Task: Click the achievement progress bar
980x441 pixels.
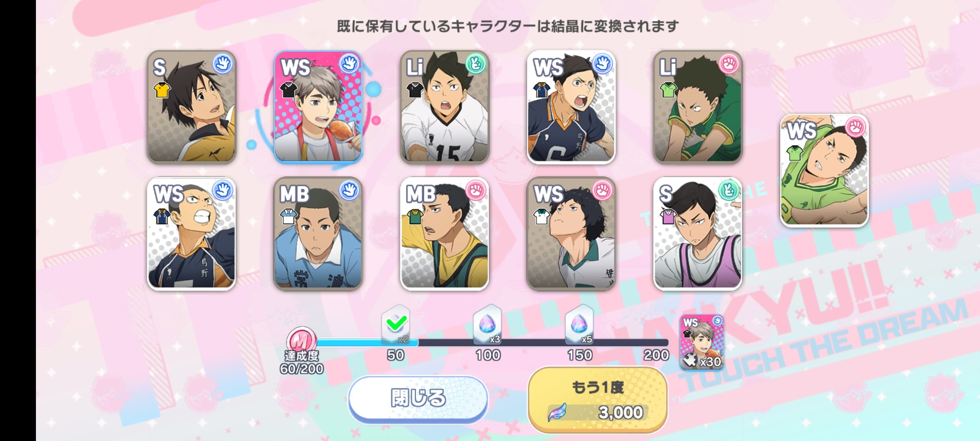Action: point(490,343)
